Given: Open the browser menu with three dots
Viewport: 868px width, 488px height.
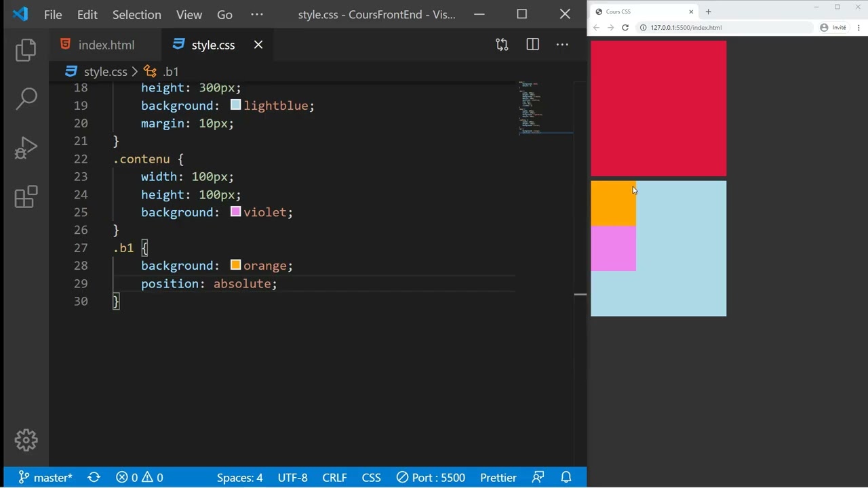Looking at the screenshot, I should [859, 28].
